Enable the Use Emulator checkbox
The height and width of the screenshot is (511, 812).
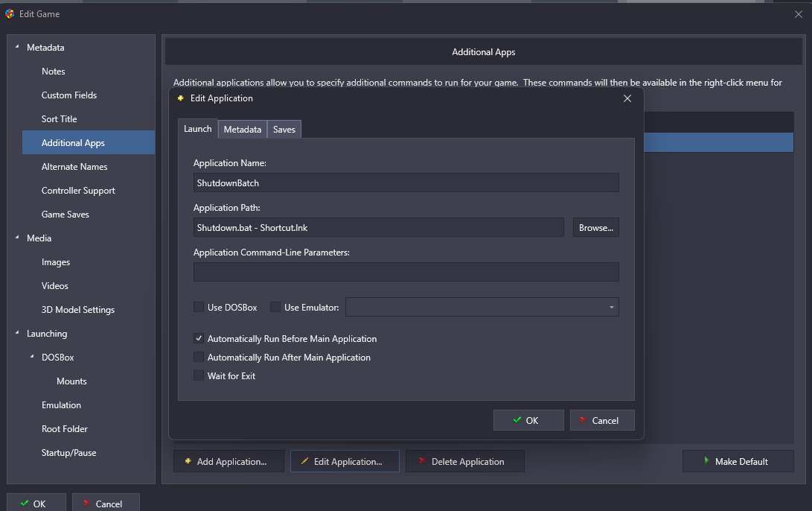pos(275,307)
